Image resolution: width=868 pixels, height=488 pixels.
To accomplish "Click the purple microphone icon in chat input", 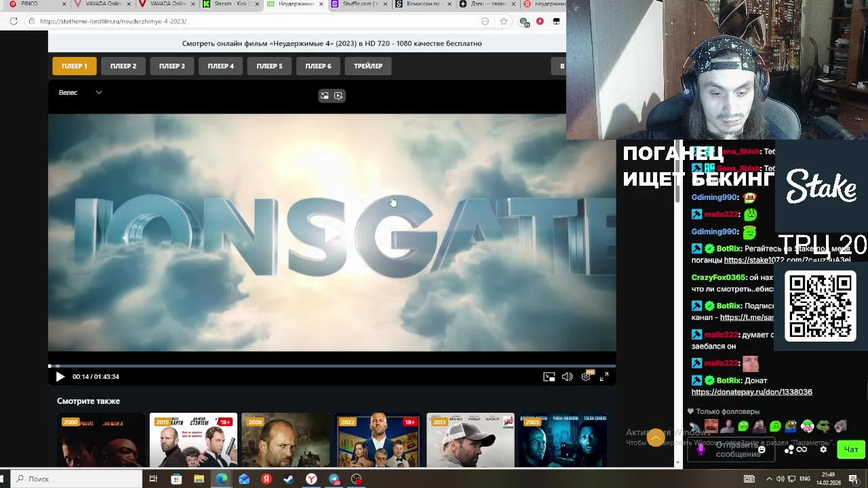I will 701,449.
